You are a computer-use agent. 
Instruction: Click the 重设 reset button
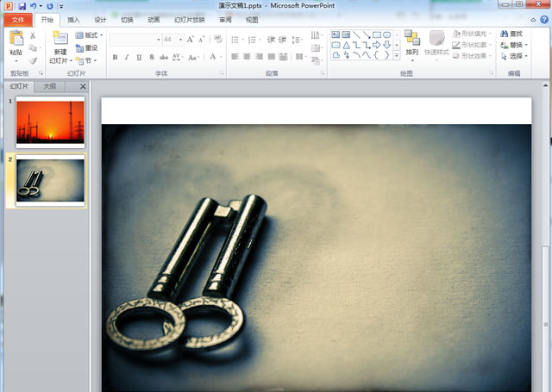pyautogui.click(x=86, y=47)
